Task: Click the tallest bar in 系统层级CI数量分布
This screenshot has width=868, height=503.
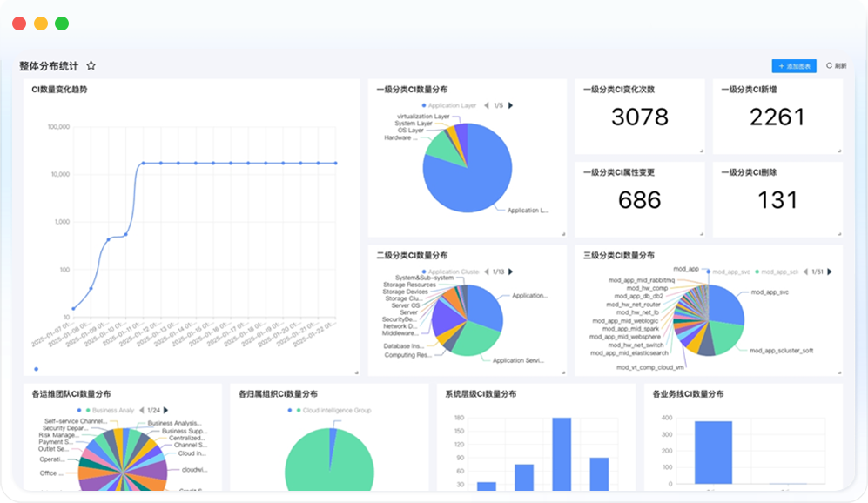Action: point(562,453)
